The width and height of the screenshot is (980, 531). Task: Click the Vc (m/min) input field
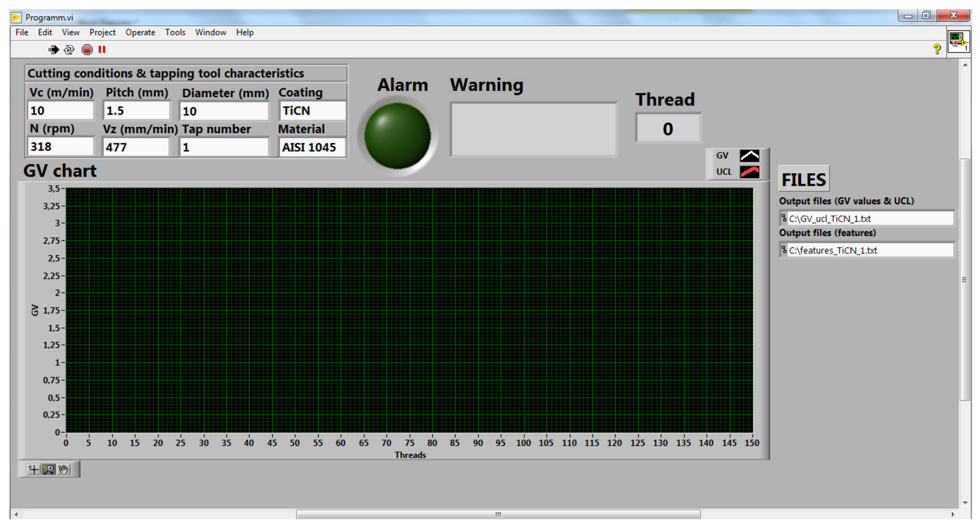60,111
